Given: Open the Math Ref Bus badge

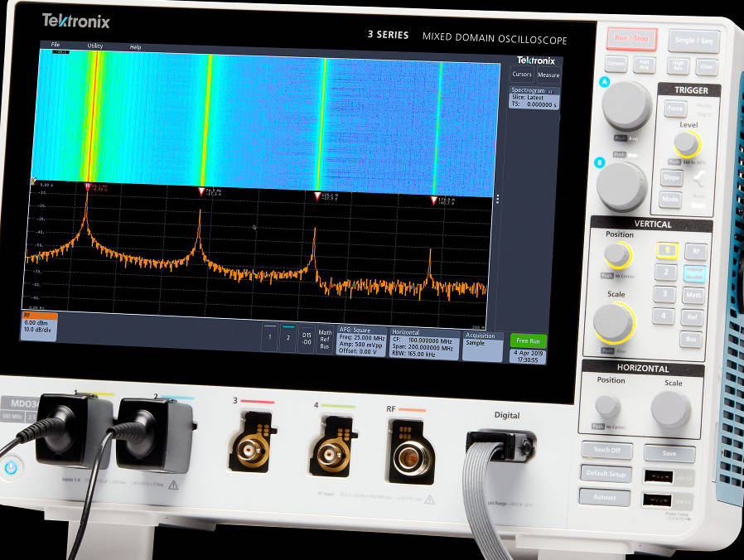Looking at the screenshot, I should coord(323,337).
